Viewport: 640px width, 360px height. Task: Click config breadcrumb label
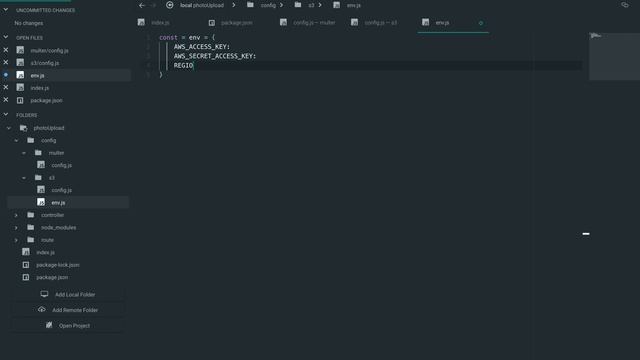[x=268, y=5]
